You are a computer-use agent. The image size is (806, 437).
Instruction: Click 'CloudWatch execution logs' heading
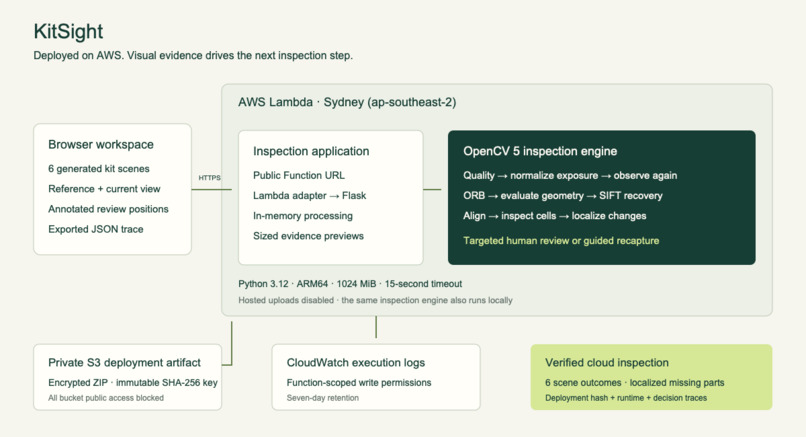click(x=356, y=362)
